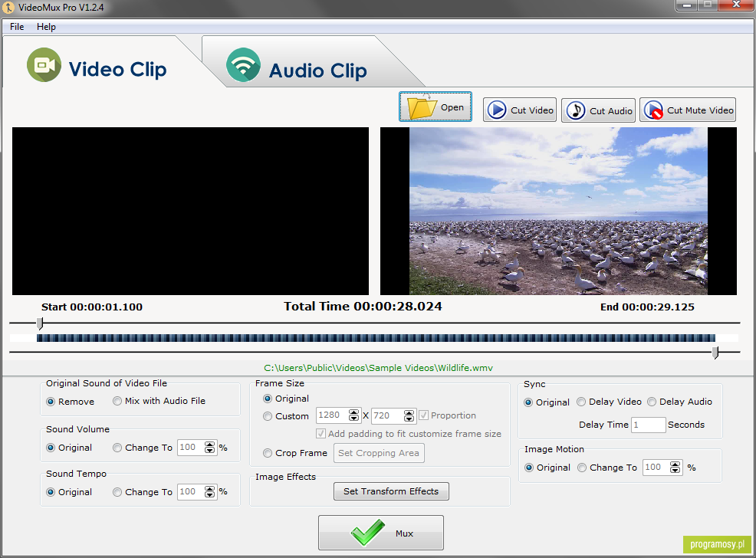Click the Set Cropping Area button

click(x=379, y=453)
